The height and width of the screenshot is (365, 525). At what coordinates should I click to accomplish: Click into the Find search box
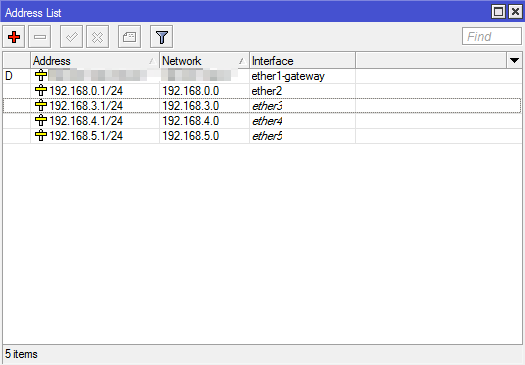tap(492, 36)
